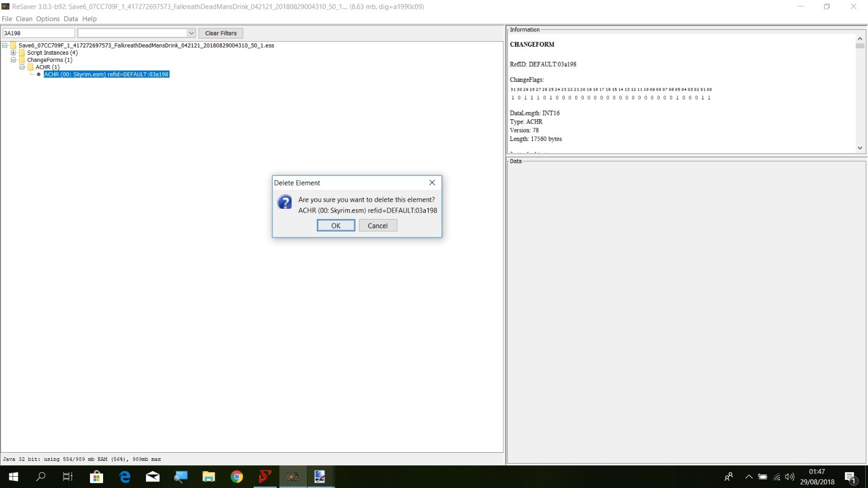The image size is (868, 488).
Task: Open the volume control in system tray
Action: tap(789, 477)
